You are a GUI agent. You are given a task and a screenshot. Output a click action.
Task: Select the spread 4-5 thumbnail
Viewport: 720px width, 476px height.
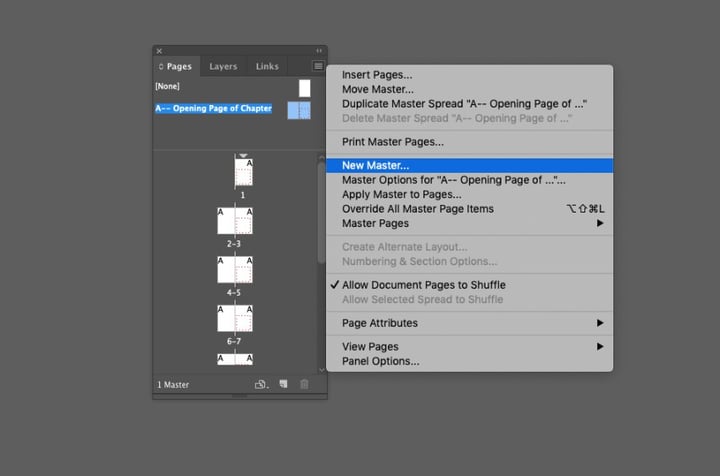[x=235, y=269]
